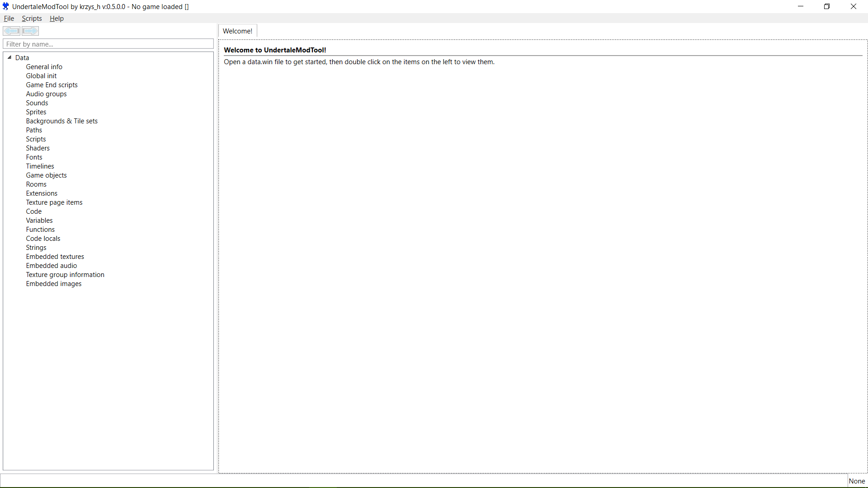This screenshot has height=488, width=868.
Task: Select General info in the tree
Action: 44,67
